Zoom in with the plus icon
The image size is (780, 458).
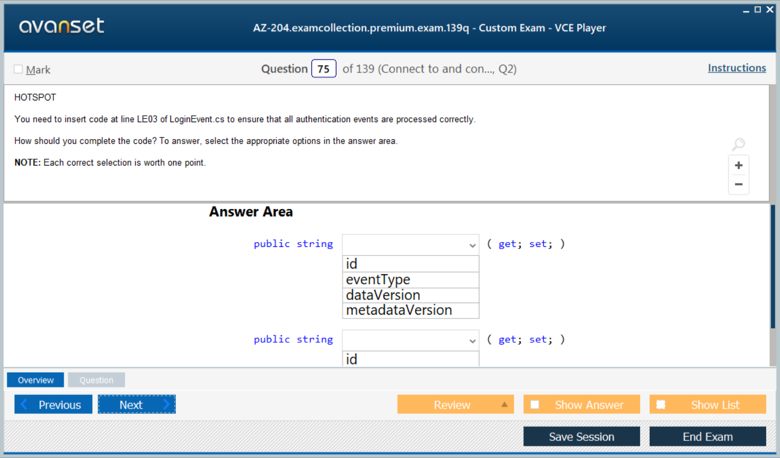tap(739, 165)
